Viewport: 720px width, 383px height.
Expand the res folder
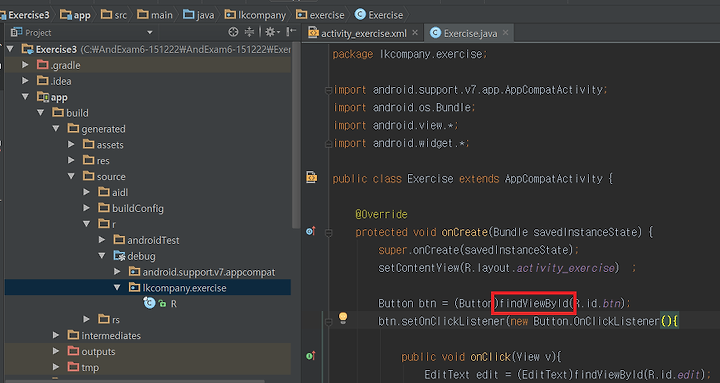[71, 160]
